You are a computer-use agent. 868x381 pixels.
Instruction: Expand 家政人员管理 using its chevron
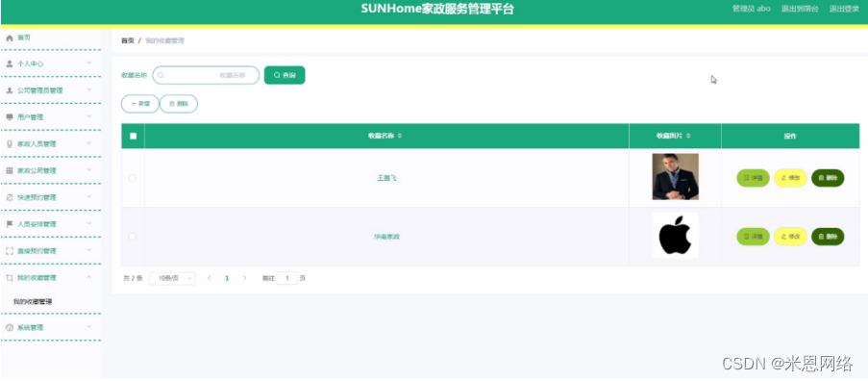point(88,143)
